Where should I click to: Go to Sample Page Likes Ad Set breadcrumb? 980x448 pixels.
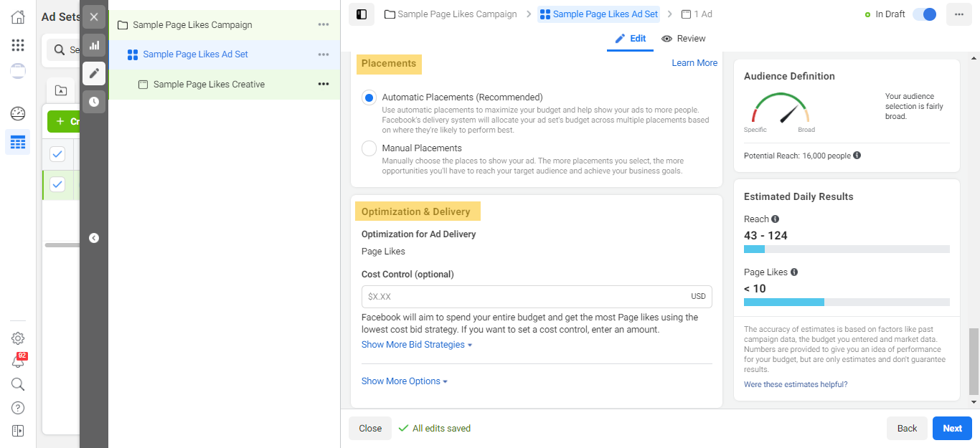tap(598, 14)
